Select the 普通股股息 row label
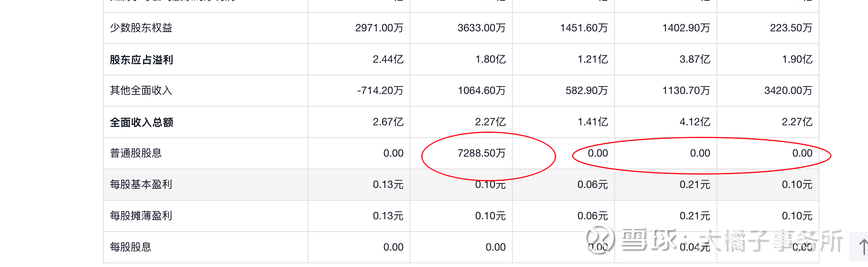868x267 pixels. pyautogui.click(x=136, y=153)
